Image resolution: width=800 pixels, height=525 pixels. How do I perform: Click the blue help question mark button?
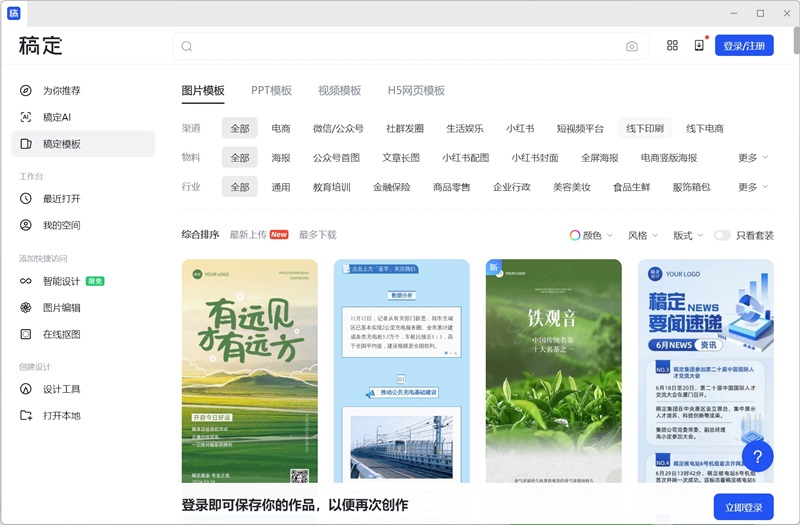tap(758, 457)
